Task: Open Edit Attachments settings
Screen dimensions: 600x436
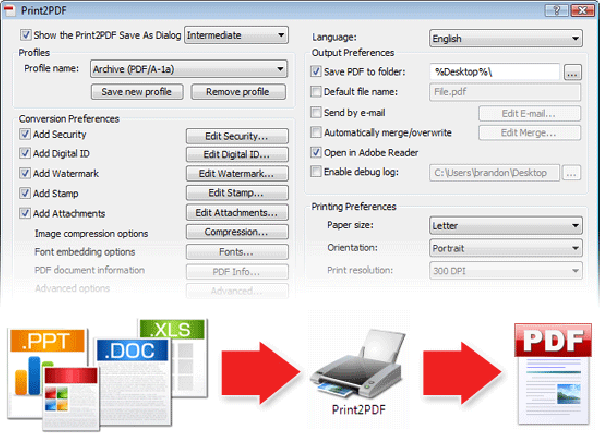Action: tap(237, 212)
